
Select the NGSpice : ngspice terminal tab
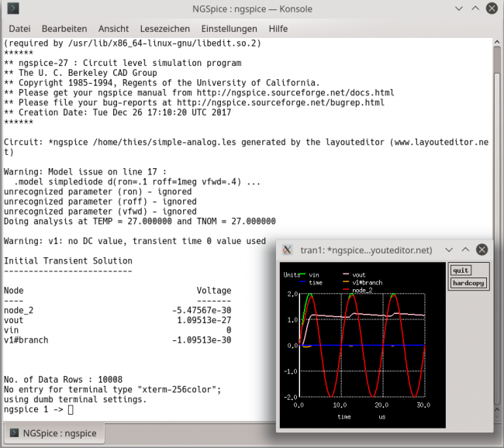click(x=54, y=433)
